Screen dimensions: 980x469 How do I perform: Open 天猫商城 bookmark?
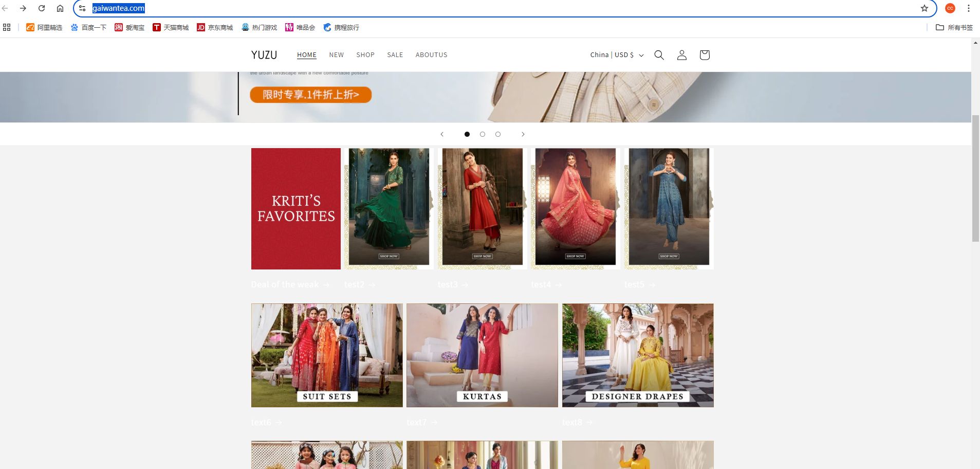(171, 27)
